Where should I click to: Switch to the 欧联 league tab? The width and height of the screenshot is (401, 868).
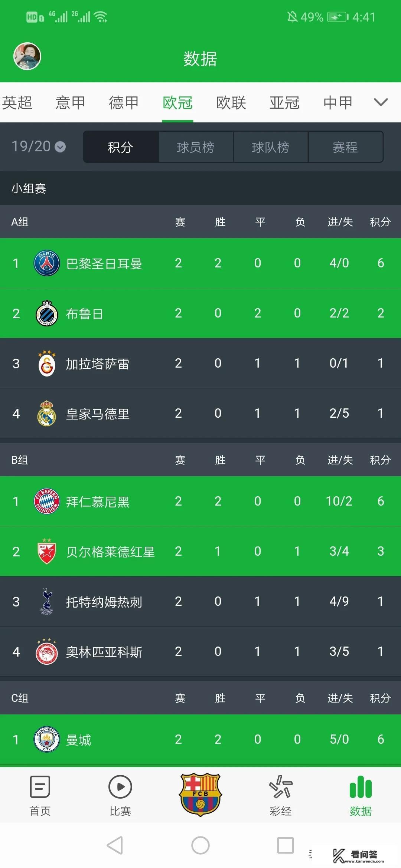[231, 102]
